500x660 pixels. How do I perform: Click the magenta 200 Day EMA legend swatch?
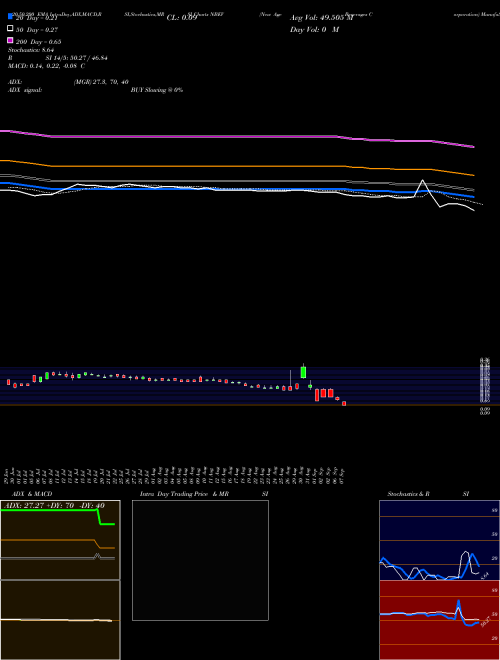10,40
